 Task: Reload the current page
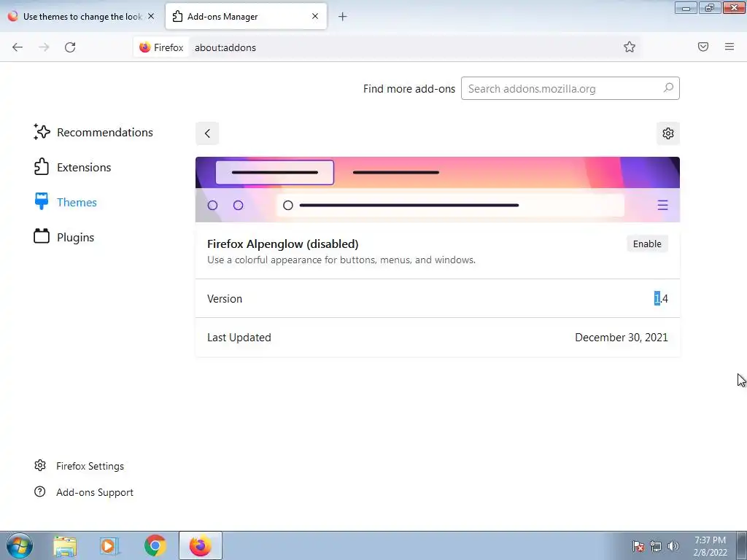[70, 47]
